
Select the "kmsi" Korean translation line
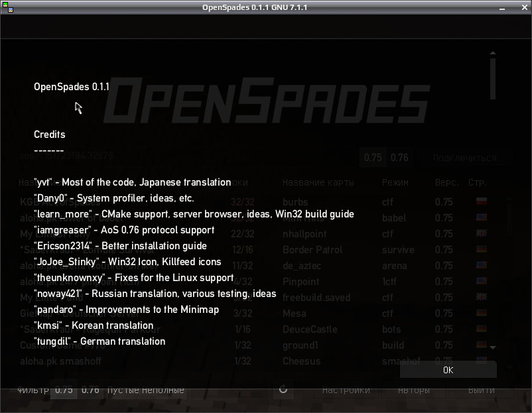tap(94, 325)
